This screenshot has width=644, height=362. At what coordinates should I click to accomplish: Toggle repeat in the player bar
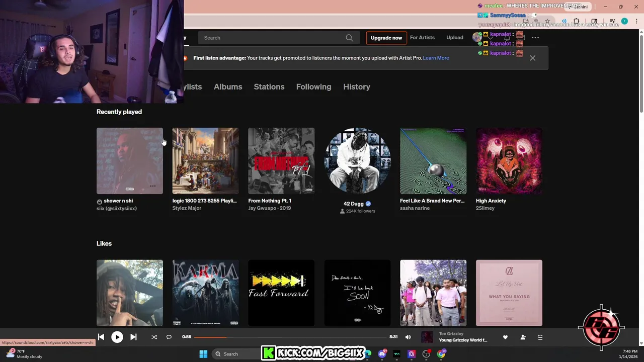pos(169,337)
